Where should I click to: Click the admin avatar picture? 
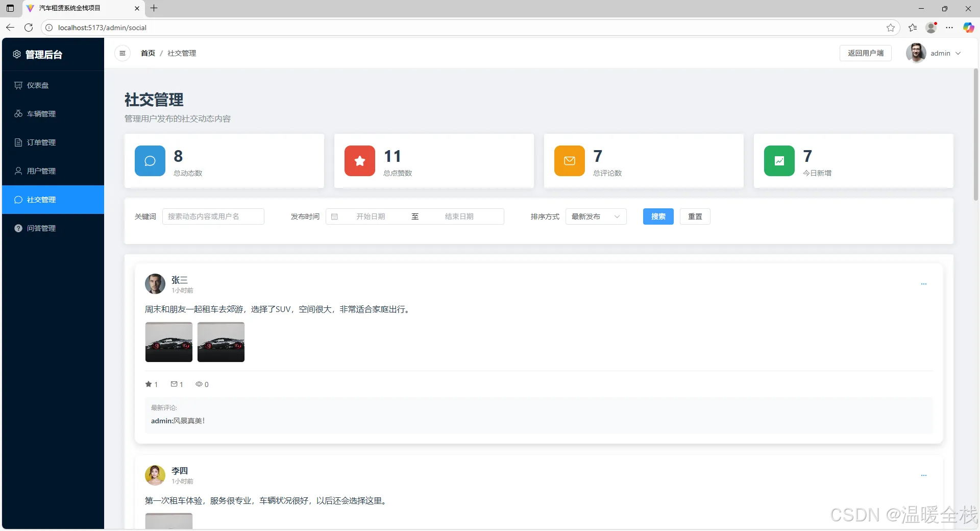(916, 53)
